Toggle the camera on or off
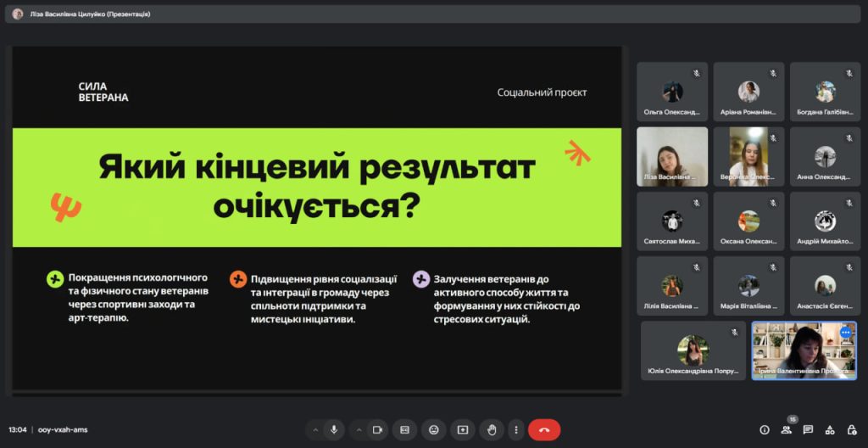The height and width of the screenshot is (448, 868). [x=376, y=430]
